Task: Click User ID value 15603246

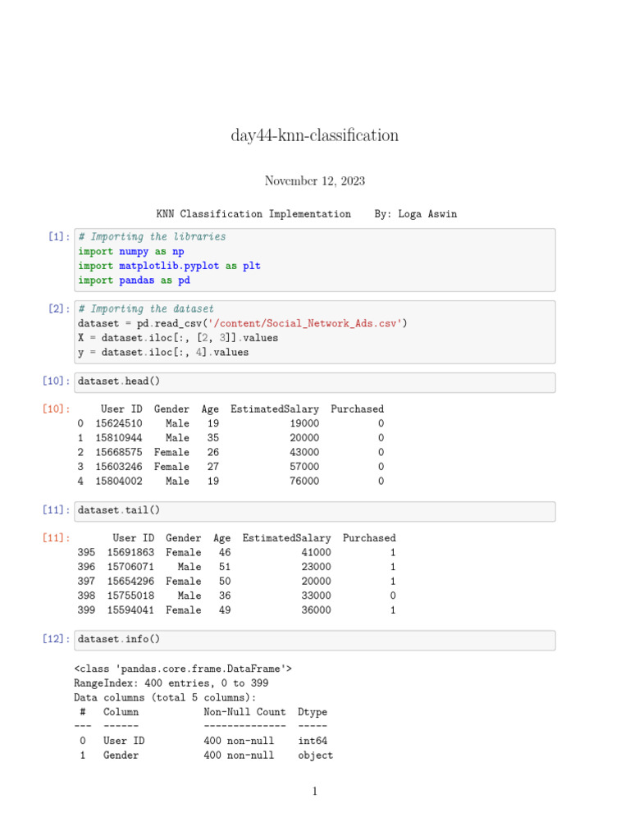Action: [x=119, y=467]
